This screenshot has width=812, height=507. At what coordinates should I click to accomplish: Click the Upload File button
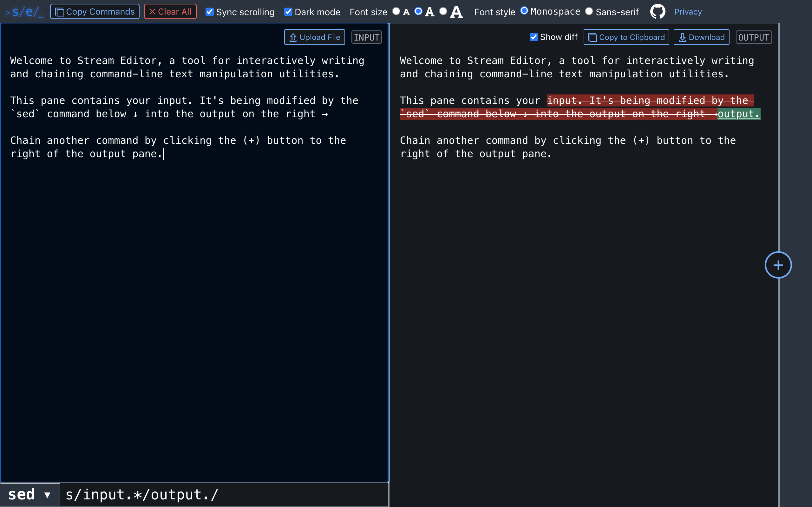point(314,37)
